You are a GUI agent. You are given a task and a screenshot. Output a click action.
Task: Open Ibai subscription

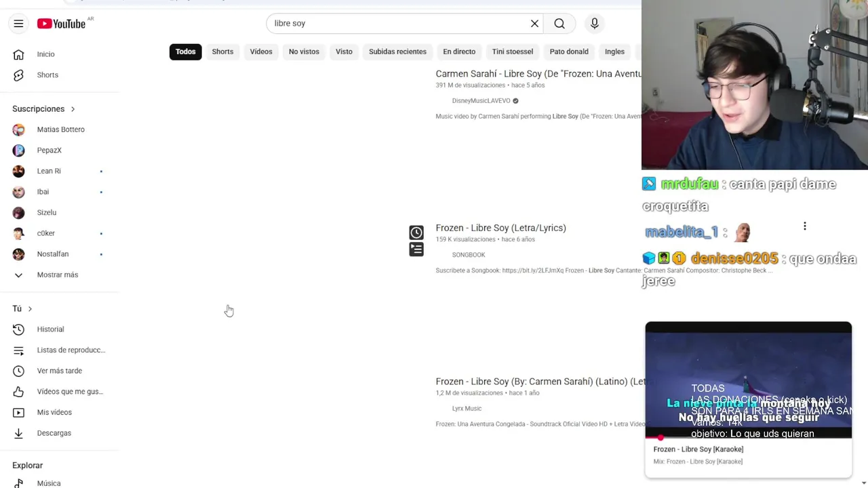43,192
